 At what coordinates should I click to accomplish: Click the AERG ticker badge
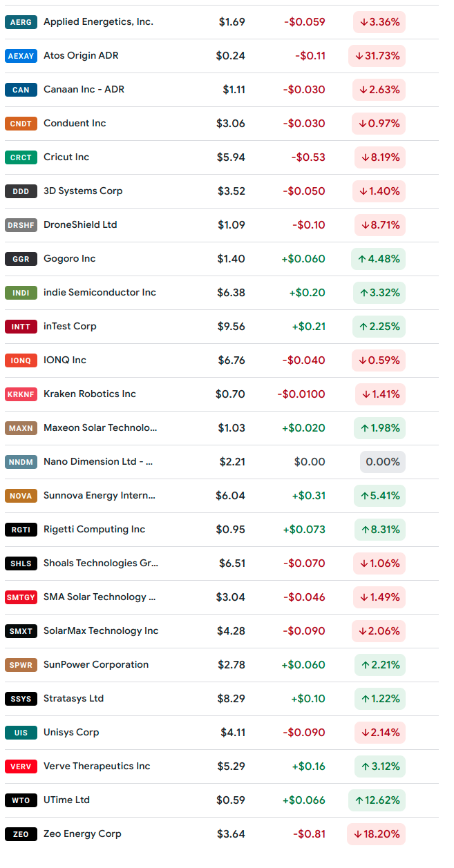tap(21, 22)
